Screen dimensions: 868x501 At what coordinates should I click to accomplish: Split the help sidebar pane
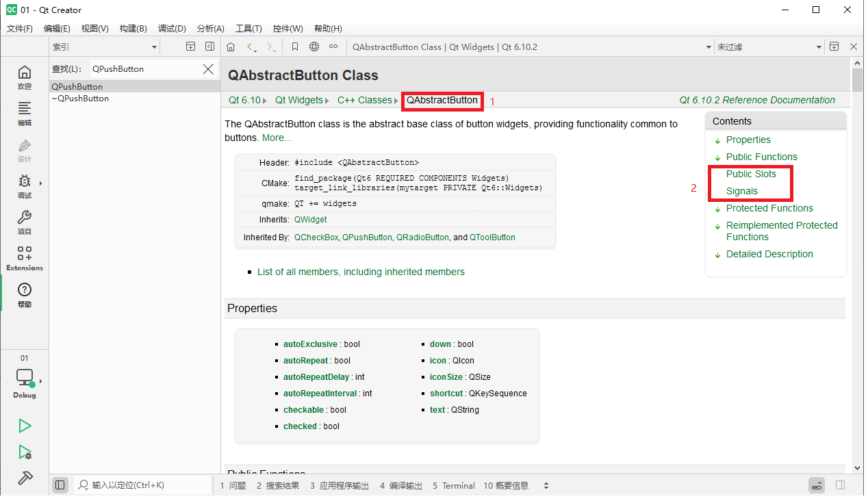pyautogui.click(x=191, y=47)
